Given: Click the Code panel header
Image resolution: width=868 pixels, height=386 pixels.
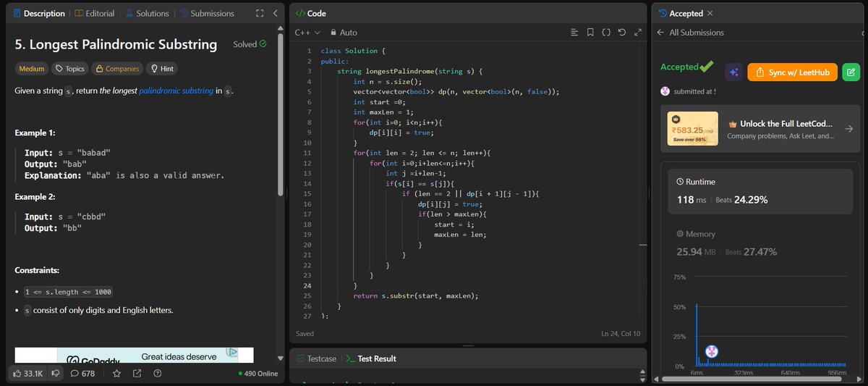Looking at the screenshot, I should click(x=311, y=13).
